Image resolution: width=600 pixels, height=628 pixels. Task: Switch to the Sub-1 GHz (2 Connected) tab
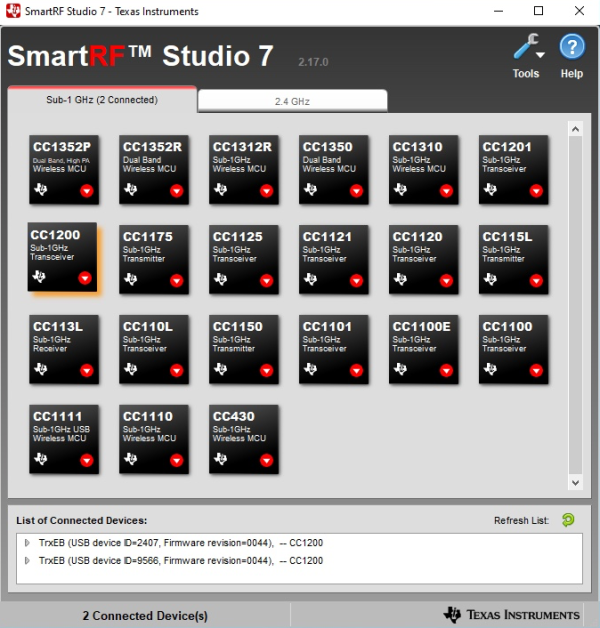pos(102,100)
